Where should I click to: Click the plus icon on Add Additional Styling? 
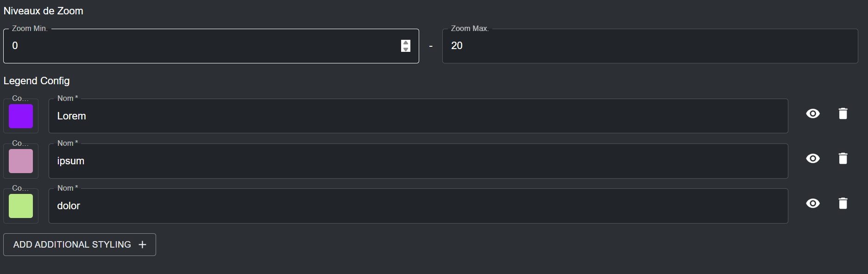142,245
